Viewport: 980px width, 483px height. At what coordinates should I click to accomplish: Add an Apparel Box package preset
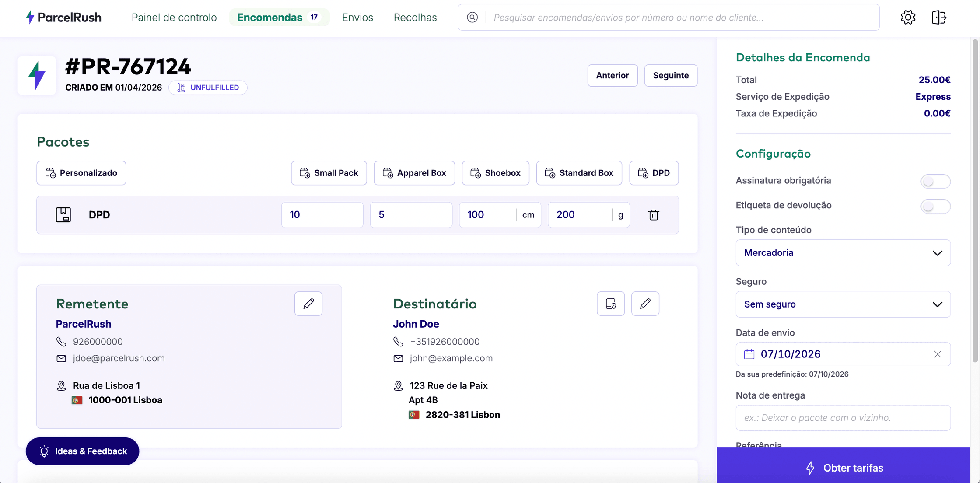(414, 173)
